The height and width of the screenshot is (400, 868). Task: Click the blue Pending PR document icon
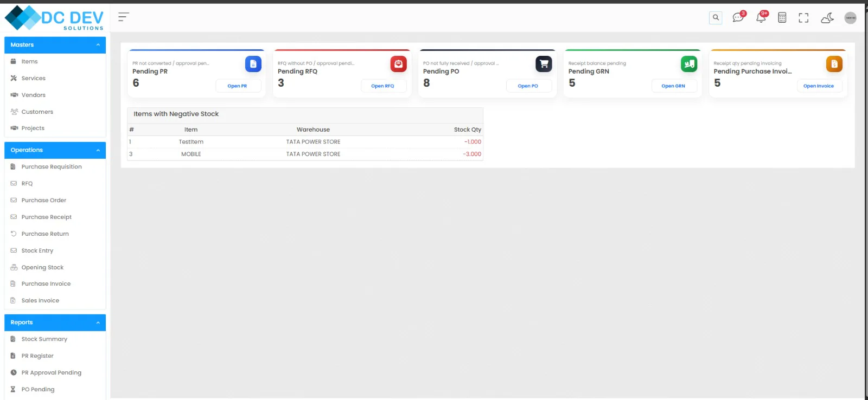253,64
